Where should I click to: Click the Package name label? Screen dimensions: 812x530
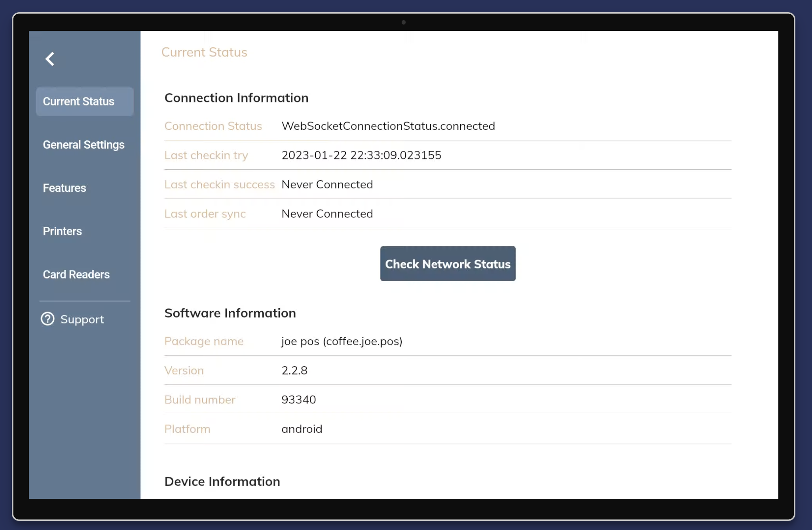[x=204, y=341]
